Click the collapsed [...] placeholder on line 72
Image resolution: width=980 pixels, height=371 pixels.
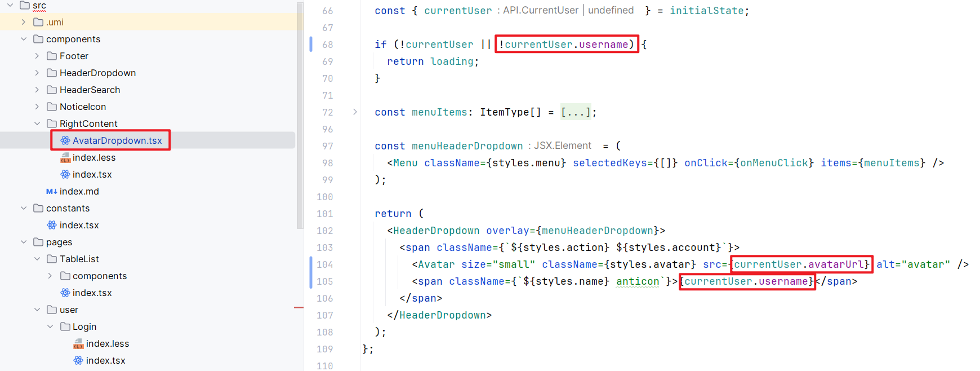[x=575, y=112]
